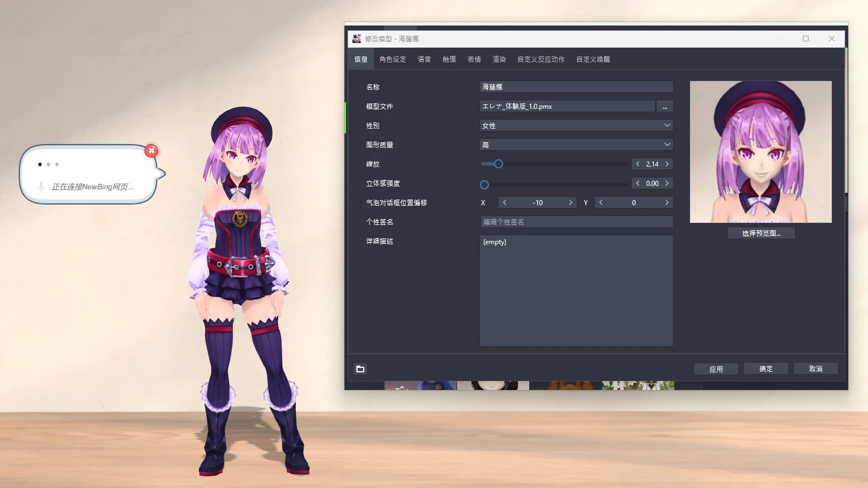
Task: Click the 选择预览图... button
Action: click(x=761, y=234)
